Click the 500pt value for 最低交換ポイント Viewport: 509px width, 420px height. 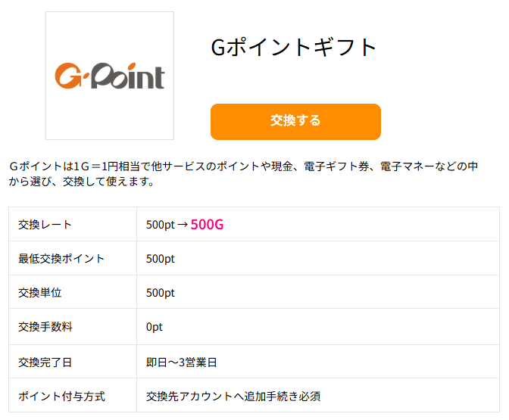pyautogui.click(x=160, y=259)
